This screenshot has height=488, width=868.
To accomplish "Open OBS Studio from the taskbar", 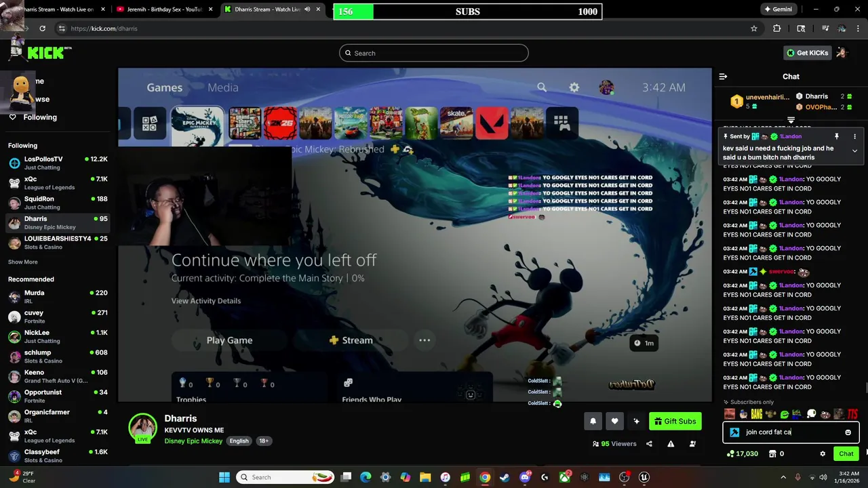I will [x=624, y=477].
